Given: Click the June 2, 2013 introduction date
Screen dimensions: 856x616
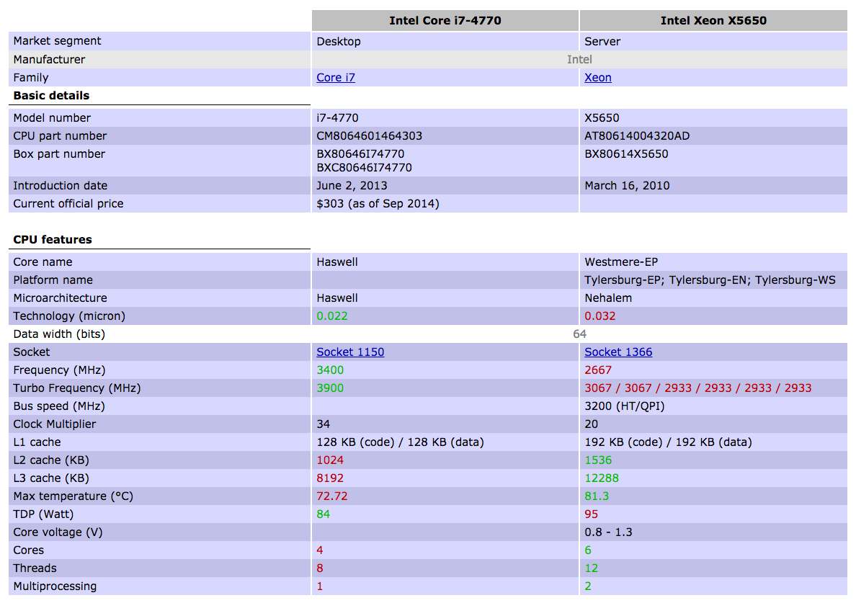Looking at the screenshot, I should 352,186.
